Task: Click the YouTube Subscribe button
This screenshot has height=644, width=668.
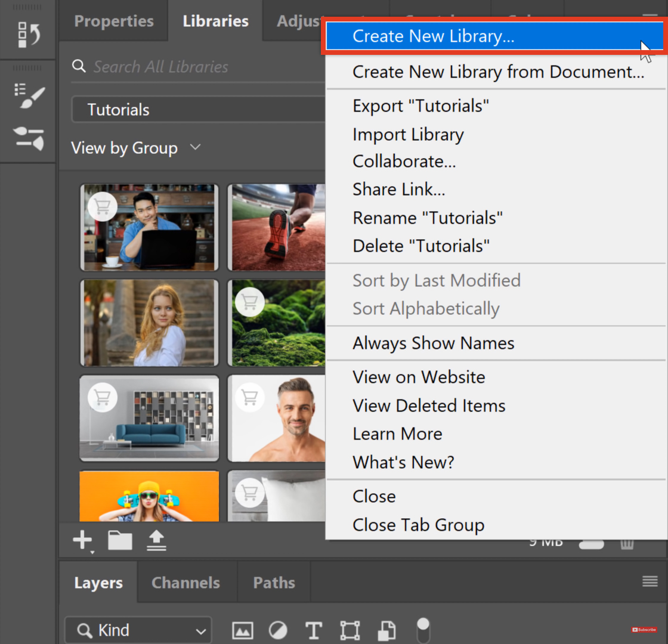Action: [x=644, y=630]
